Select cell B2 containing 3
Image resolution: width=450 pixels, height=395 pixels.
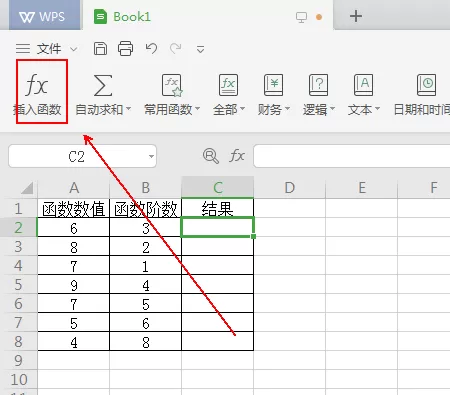click(x=146, y=227)
